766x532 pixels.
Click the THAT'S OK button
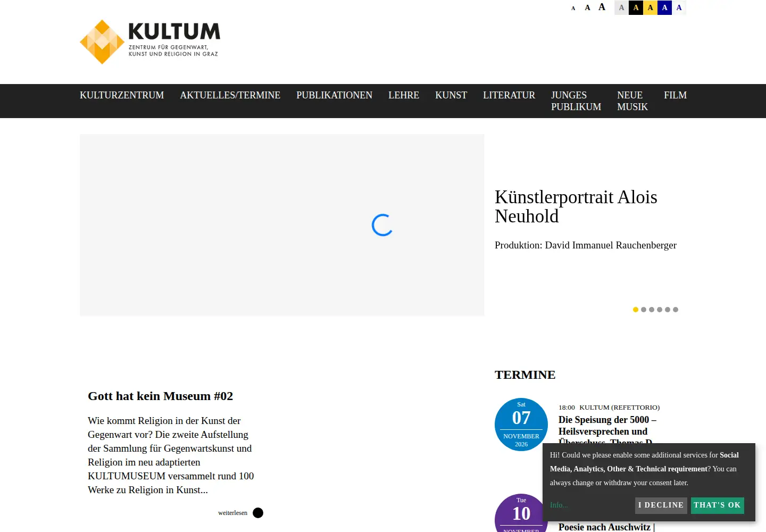(x=717, y=505)
